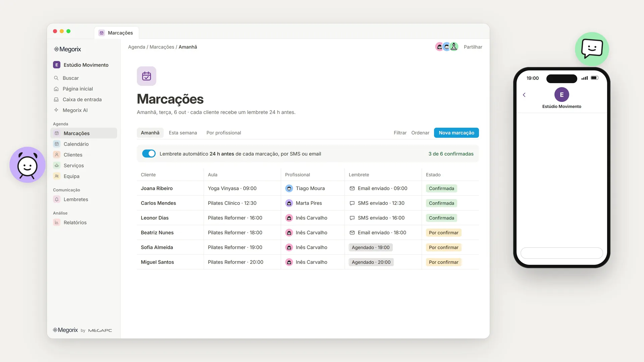
Task: Switch to the Esta semana tab
Action: coord(183,133)
